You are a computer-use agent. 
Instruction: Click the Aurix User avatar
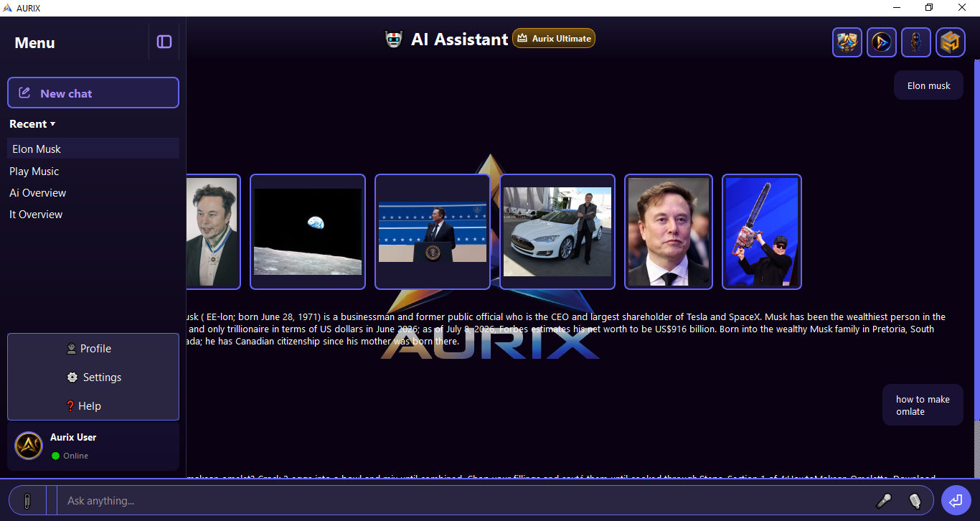point(29,446)
